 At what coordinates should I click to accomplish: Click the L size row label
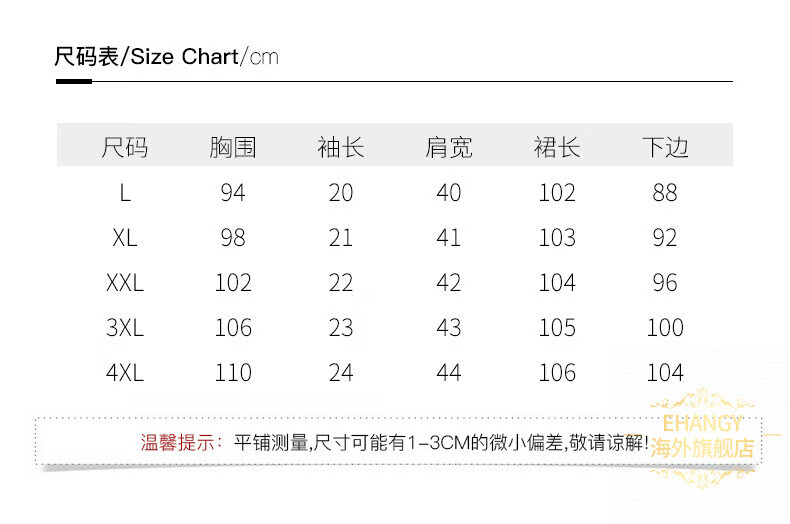click(125, 193)
